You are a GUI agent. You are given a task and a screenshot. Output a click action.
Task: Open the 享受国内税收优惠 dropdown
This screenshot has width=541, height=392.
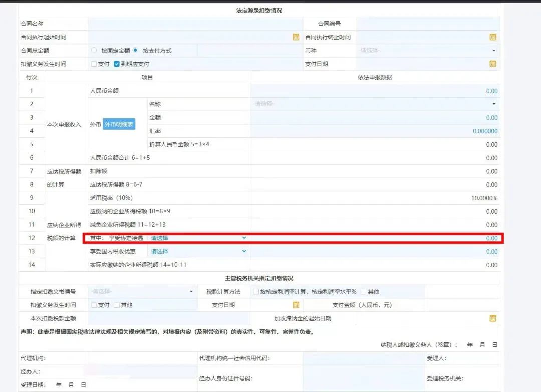point(198,251)
